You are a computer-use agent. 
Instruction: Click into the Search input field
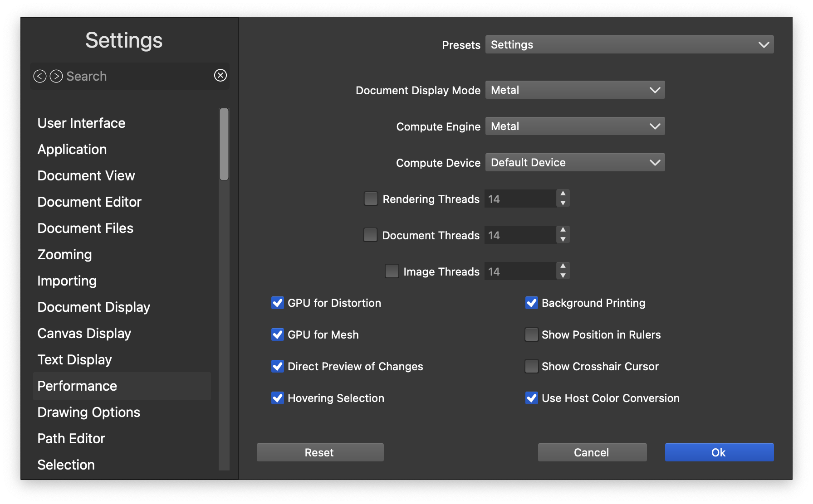tap(136, 76)
